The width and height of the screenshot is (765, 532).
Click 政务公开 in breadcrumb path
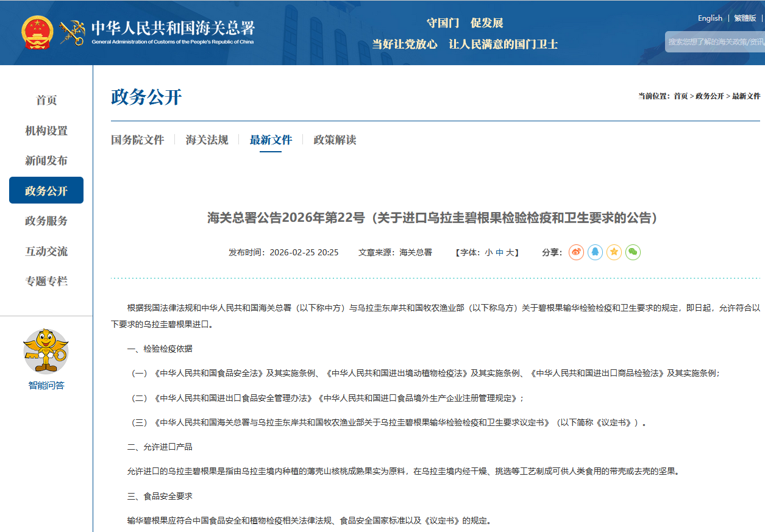tap(710, 96)
